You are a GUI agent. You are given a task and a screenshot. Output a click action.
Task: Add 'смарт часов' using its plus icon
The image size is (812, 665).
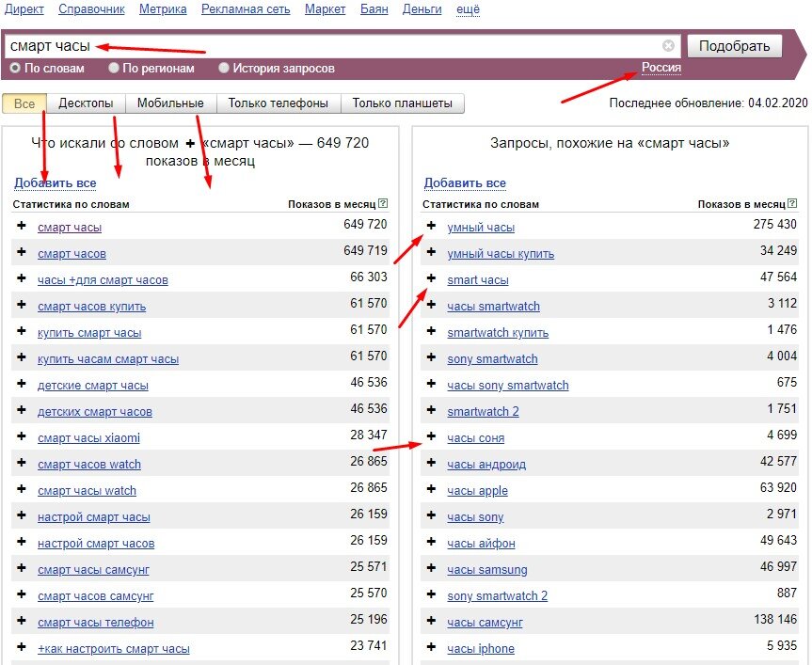(x=22, y=252)
